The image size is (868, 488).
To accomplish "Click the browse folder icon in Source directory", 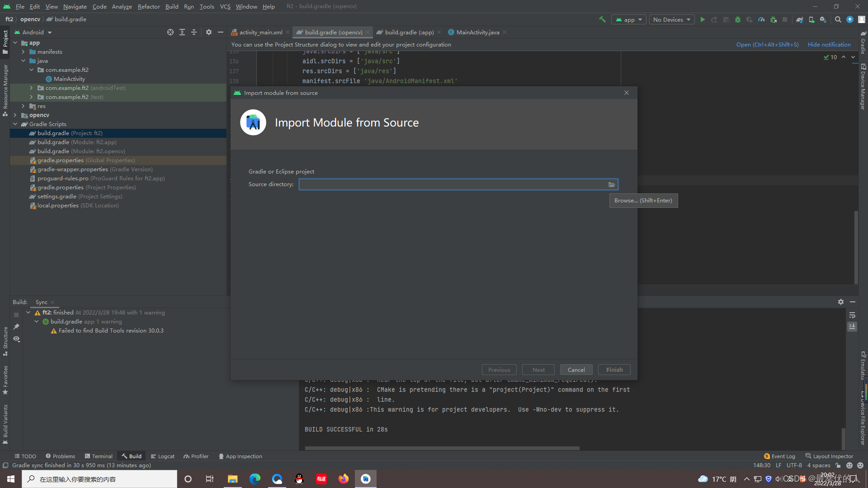I will click(x=612, y=184).
